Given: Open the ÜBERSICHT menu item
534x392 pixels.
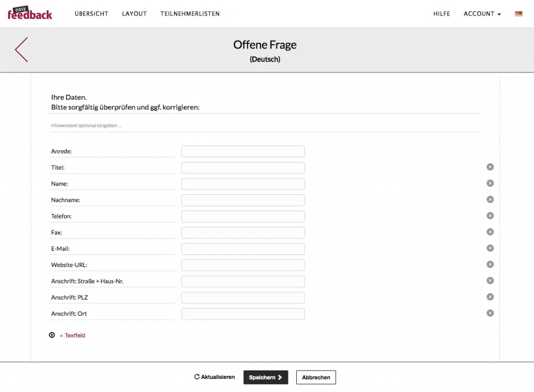Looking at the screenshot, I should point(91,14).
